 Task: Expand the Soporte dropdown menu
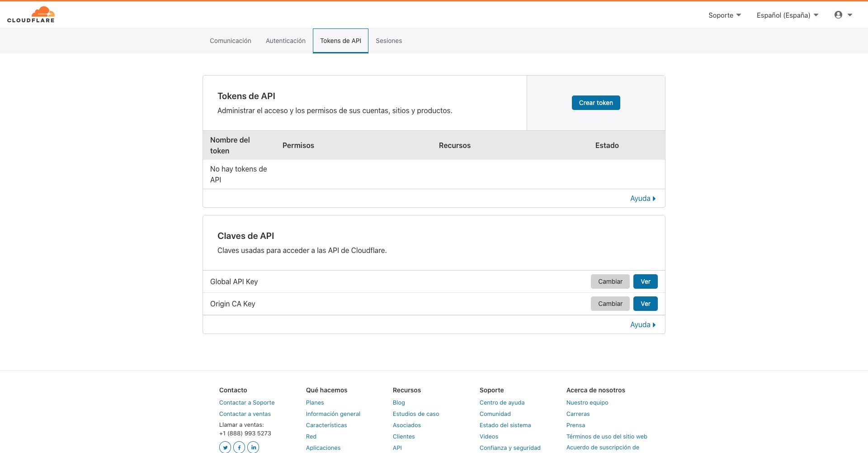724,15
